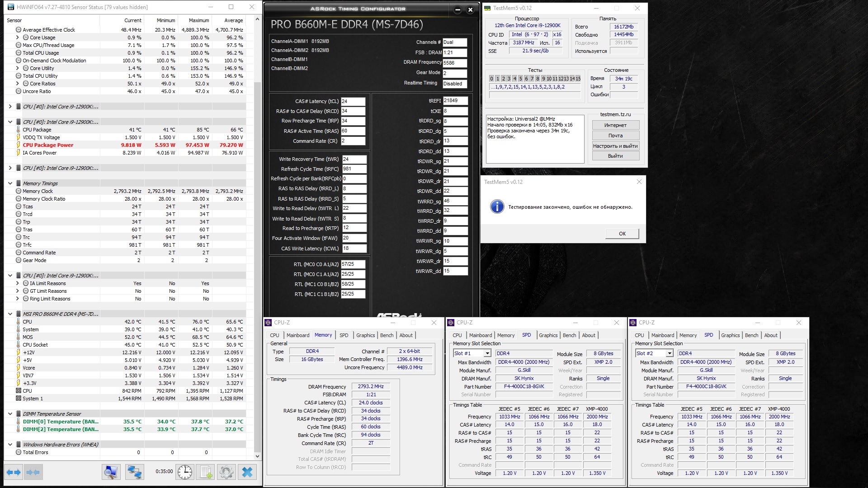Click the chip icon beside Memory Timings group
Image resolution: width=868 pixels, height=488 pixels.
coord(19,183)
